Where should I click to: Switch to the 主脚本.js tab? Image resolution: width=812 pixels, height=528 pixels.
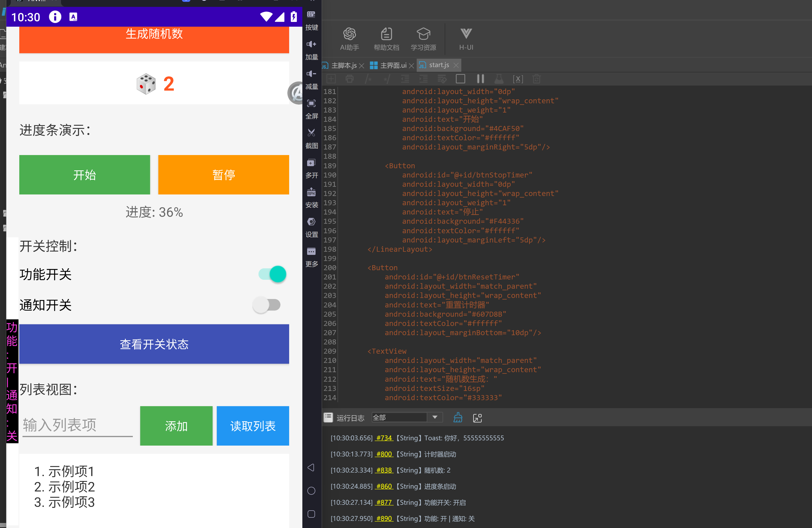click(344, 65)
